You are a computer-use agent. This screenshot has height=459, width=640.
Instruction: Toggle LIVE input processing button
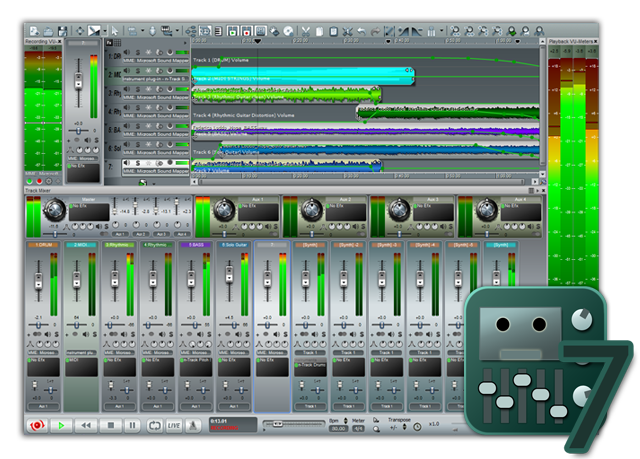click(173, 426)
